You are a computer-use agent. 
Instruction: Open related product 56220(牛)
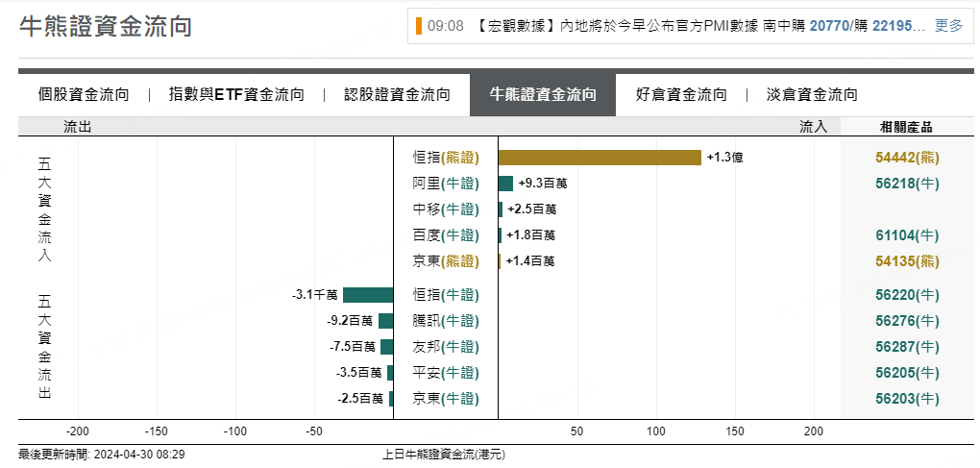coord(908,295)
